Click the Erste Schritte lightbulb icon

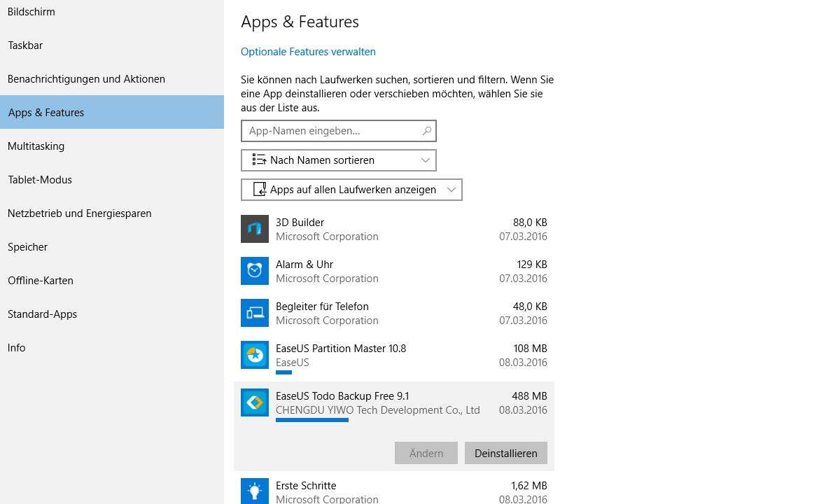(255, 491)
